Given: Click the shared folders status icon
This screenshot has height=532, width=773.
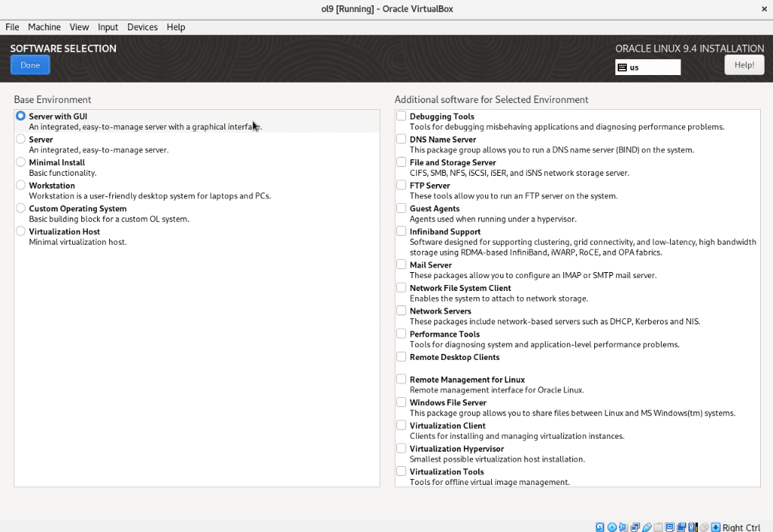Looking at the screenshot, I should pos(658,527).
